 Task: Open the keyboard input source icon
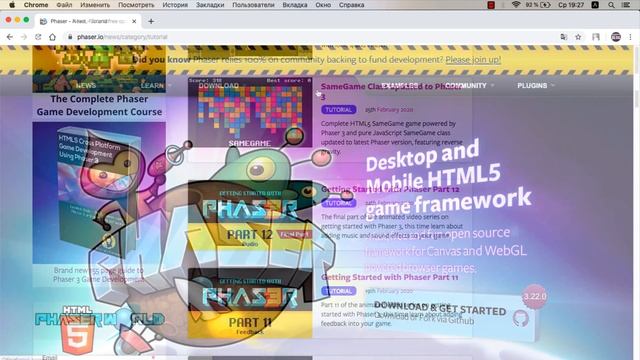[595, 5]
